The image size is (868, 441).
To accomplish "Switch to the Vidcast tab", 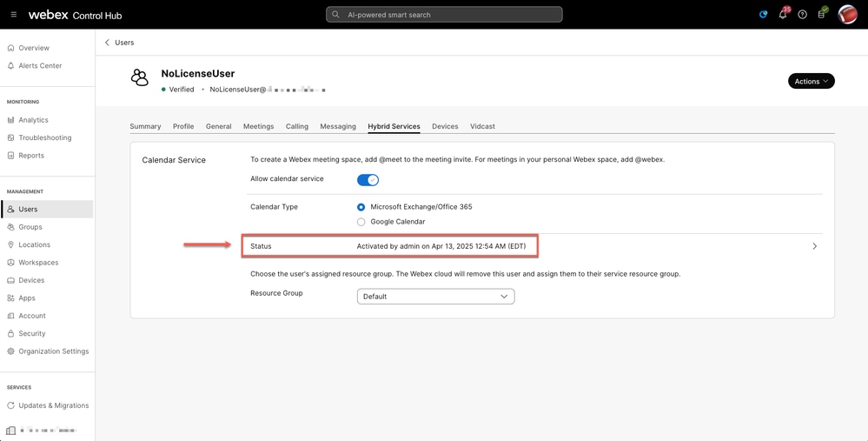I will coord(482,126).
